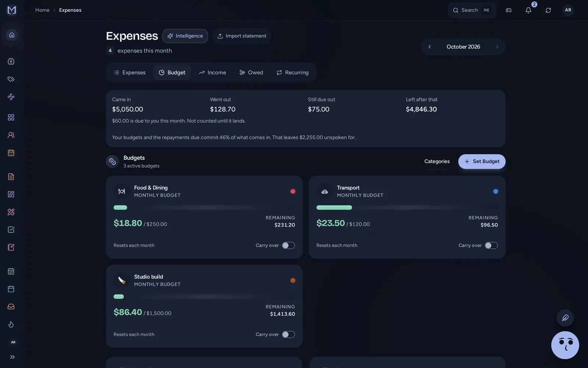Screen dimensions: 588x368
Task: Click the Search field in the top bar
Action: click(x=472, y=10)
